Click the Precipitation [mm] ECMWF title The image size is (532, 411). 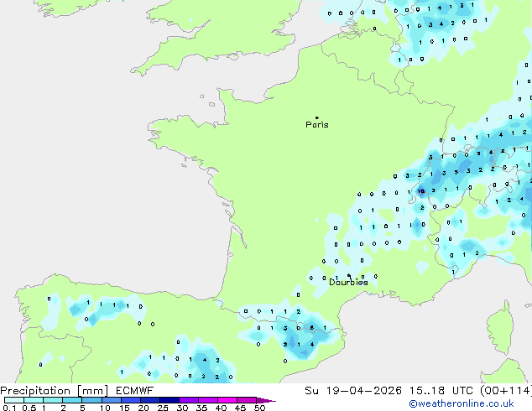click(x=76, y=391)
